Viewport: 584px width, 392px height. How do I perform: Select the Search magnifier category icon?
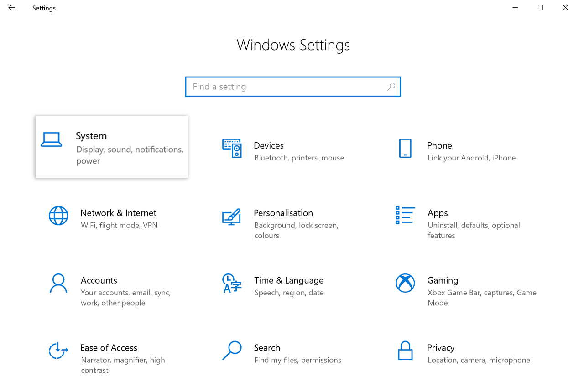coord(231,350)
